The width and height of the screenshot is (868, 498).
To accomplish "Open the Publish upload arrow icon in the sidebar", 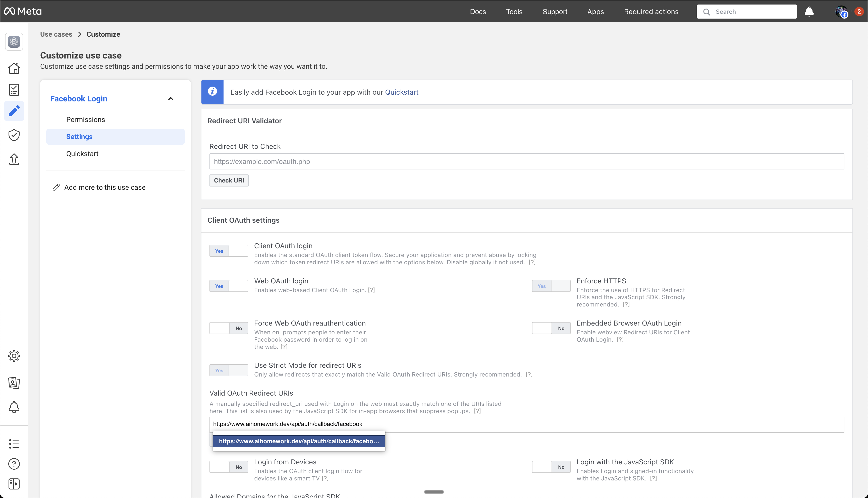I will click(14, 159).
